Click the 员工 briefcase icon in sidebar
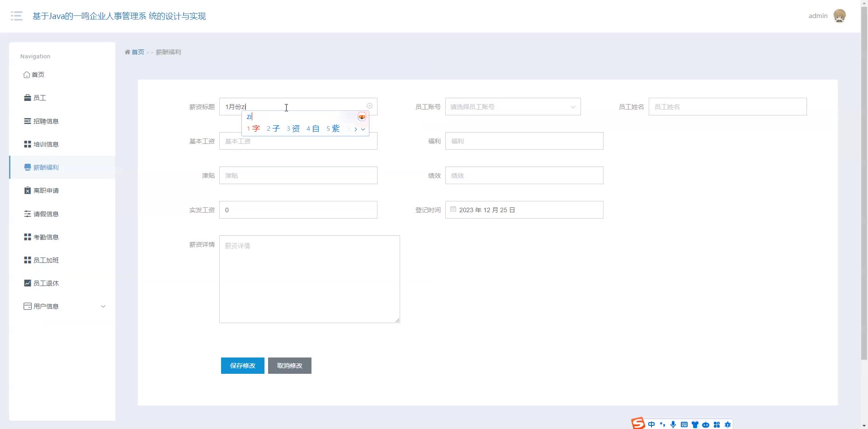868x429 pixels. coord(28,98)
